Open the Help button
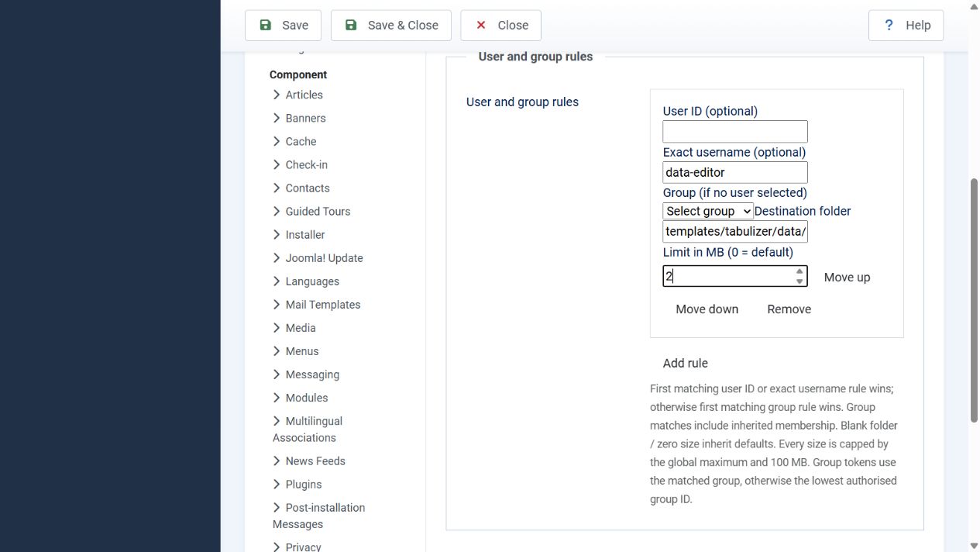The width and height of the screenshot is (980, 552). 906,25
